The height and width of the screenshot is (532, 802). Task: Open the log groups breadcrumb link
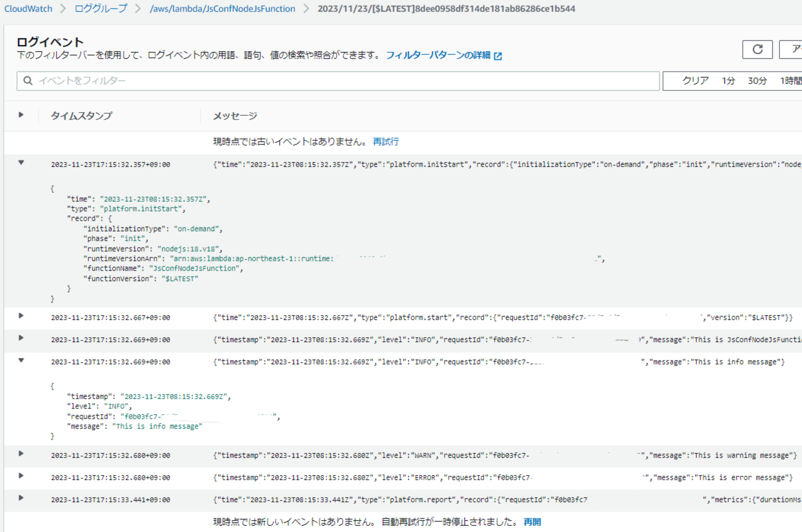coord(101,9)
